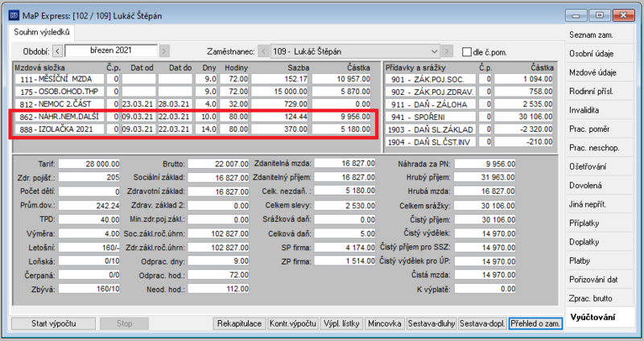Select row 1903 - DAŇ SL.ZÁKLAD
The image size is (644, 341).
pos(469,129)
